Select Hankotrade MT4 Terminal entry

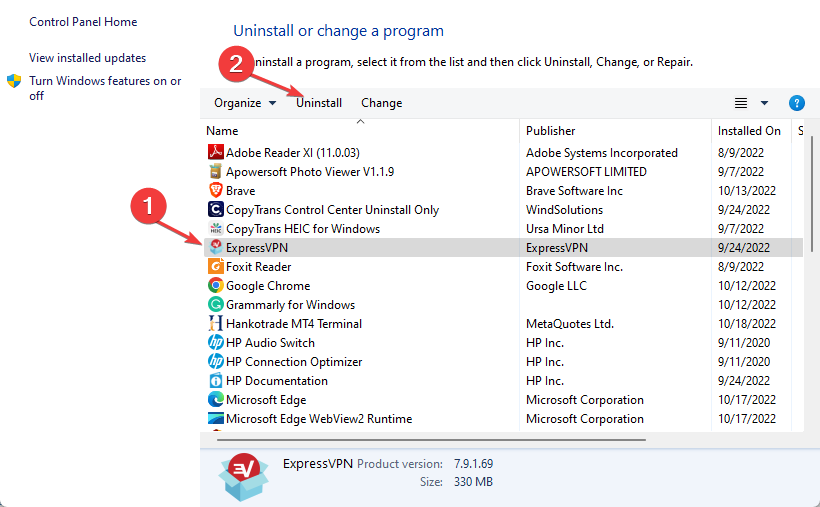[x=294, y=324]
